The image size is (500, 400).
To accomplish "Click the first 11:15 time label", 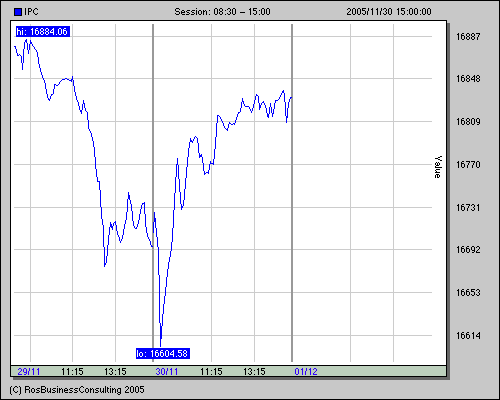I will 72,371.
